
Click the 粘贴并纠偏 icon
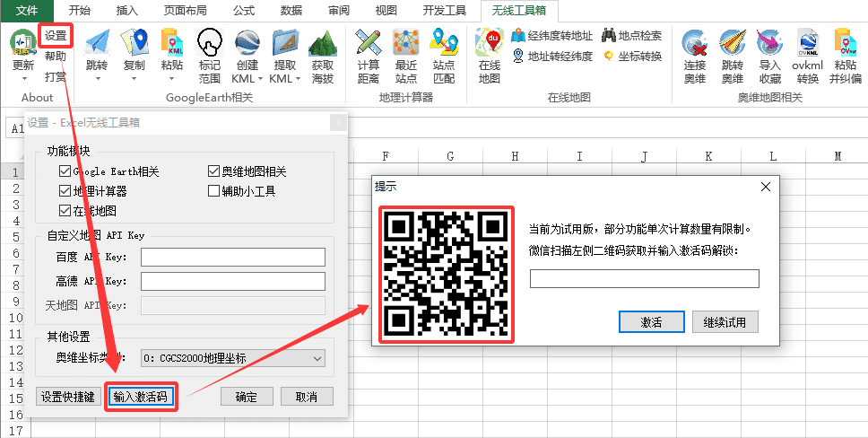pos(846,43)
